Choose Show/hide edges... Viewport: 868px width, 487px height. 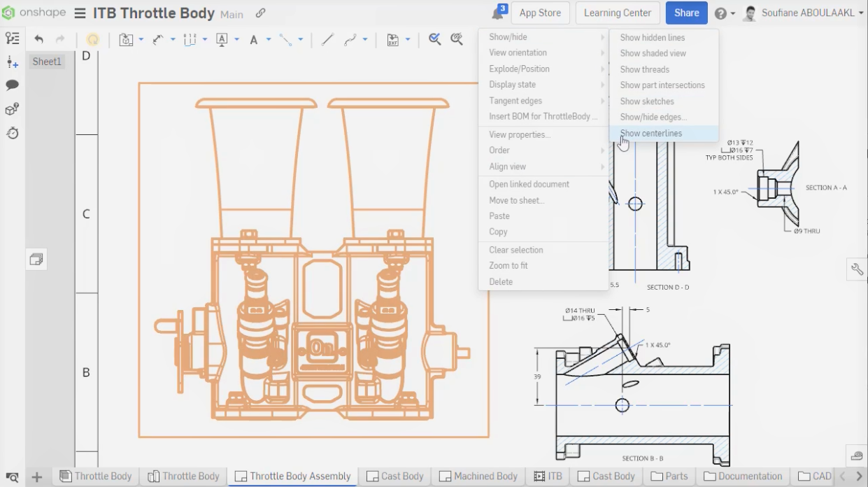[664, 117]
